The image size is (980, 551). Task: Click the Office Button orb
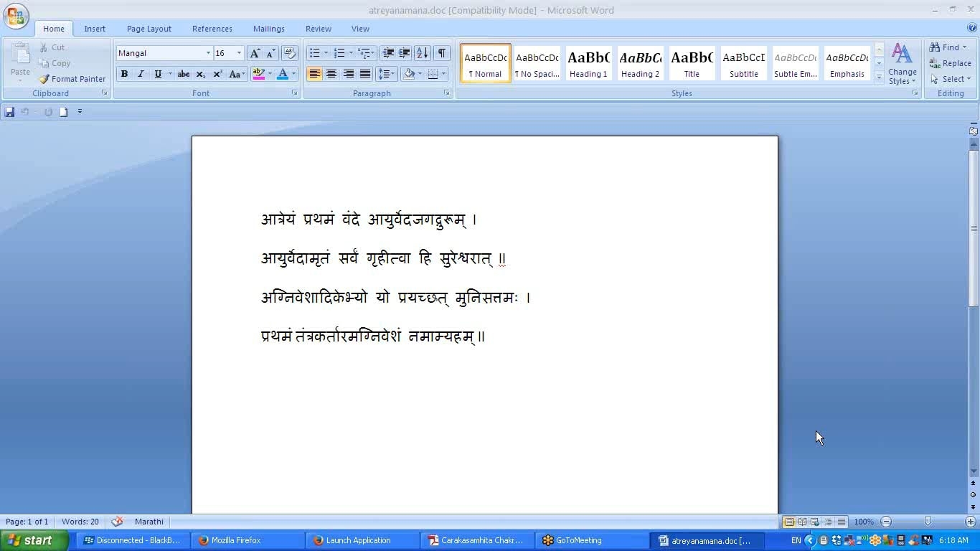(x=16, y=16)
